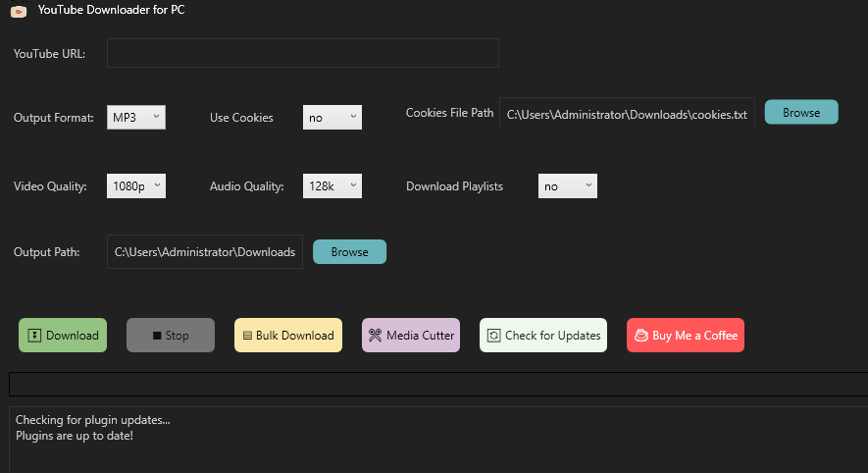The width and height of the screenshot is (868, 473).
Task: Click the 'Video Quality:' label
Action: coord(50,186)
